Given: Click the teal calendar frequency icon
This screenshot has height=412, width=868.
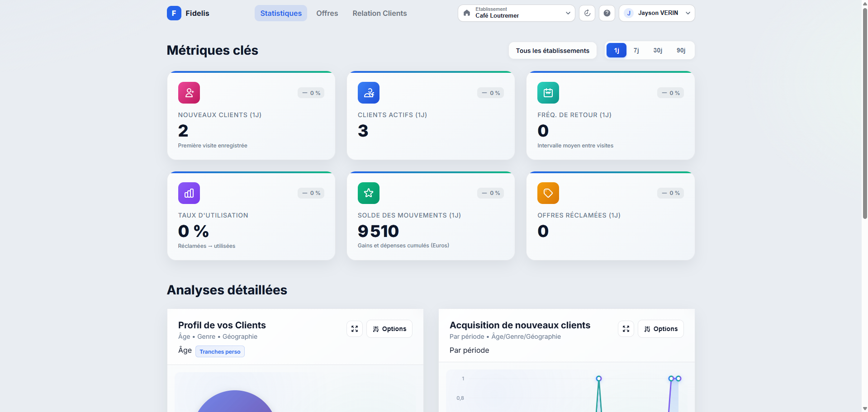Looking at the screenshot, I should tap(548, 93).
